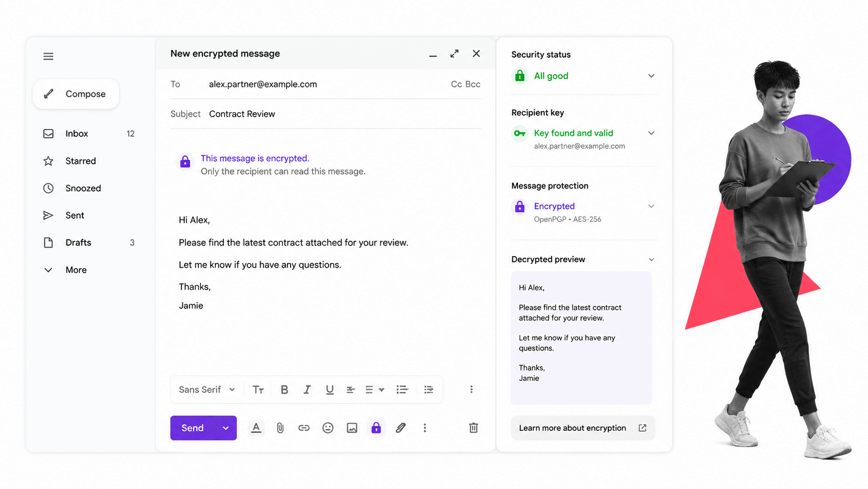The image size is (868, 489).
Task: Open the text size option
Action: point(258,390)
